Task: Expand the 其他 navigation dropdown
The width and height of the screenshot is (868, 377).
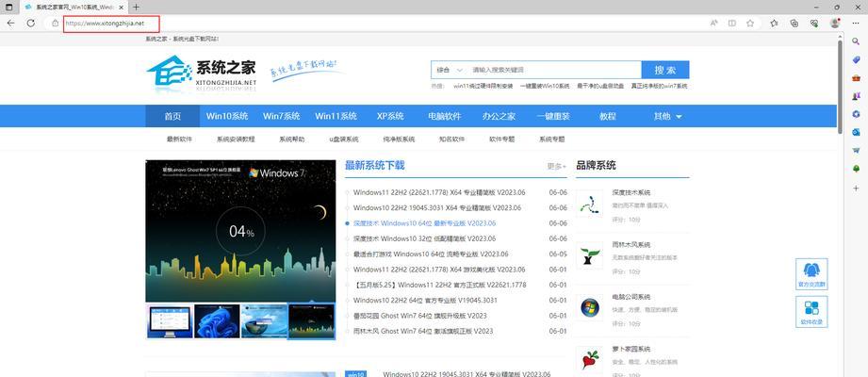Action: [x=668, y=116]
